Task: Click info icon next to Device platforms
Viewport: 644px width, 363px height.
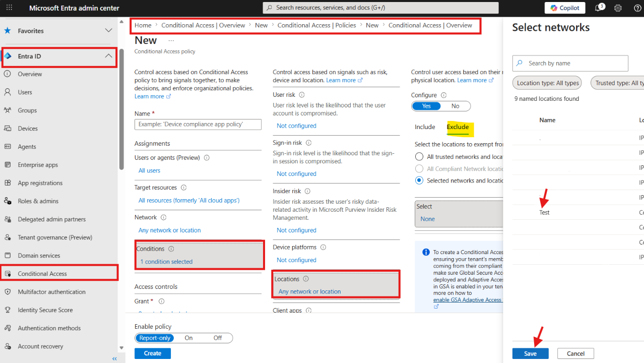Action: [x=323, y=248]
